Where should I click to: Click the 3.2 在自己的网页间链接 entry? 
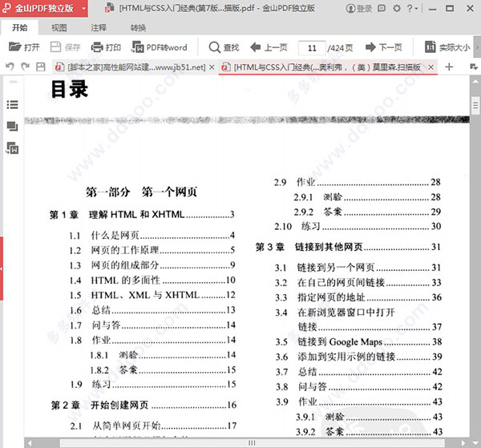(358, 282)
